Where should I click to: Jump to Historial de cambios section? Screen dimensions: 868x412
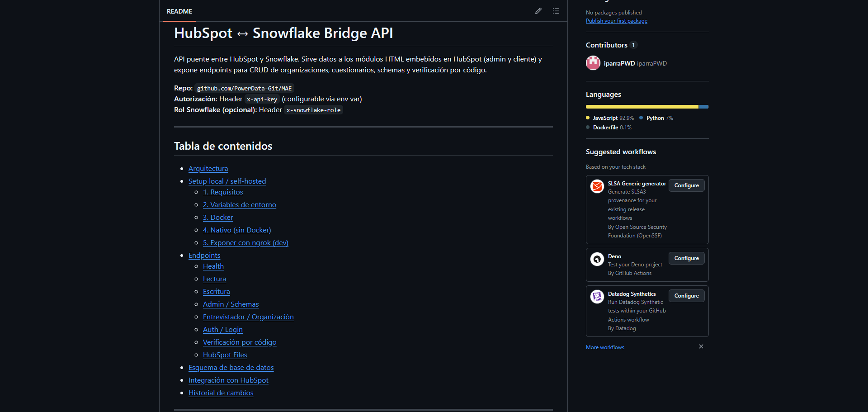pyautogui.click(x=221, y=393)
